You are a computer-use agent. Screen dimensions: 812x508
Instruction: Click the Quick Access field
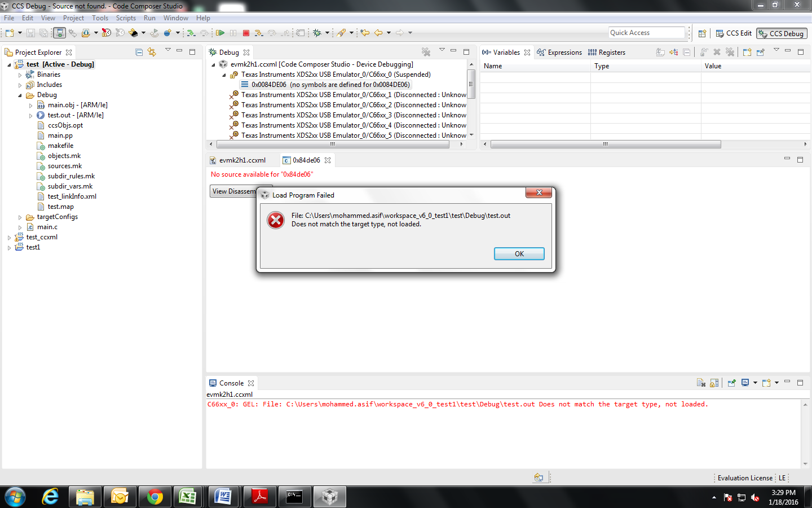click(647, 33)
